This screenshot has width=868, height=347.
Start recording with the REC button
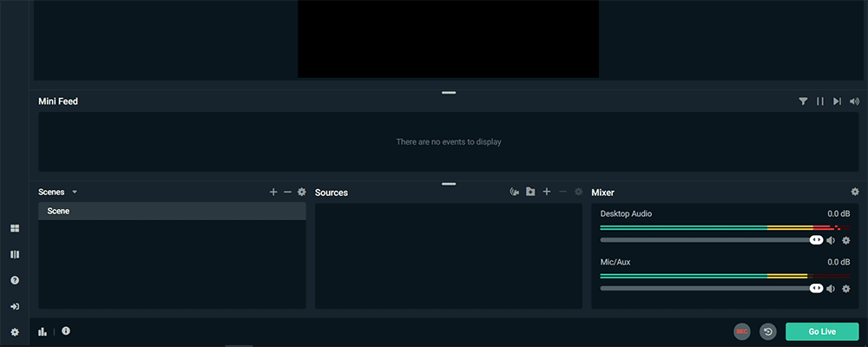coord(742,331)
